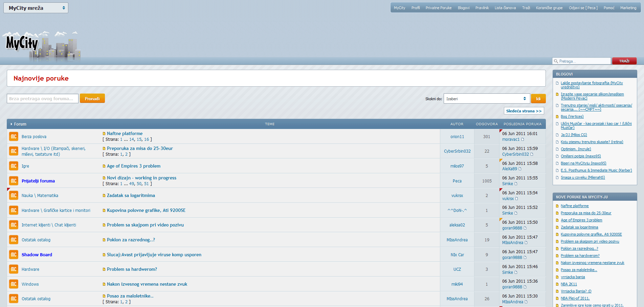Screen dimensions: 644x307
Task: Click the magnifier icon in the Pretraga box
Action: [x=556, y=61]
